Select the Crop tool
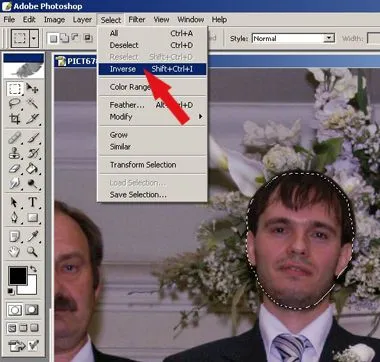 (14, 119)
